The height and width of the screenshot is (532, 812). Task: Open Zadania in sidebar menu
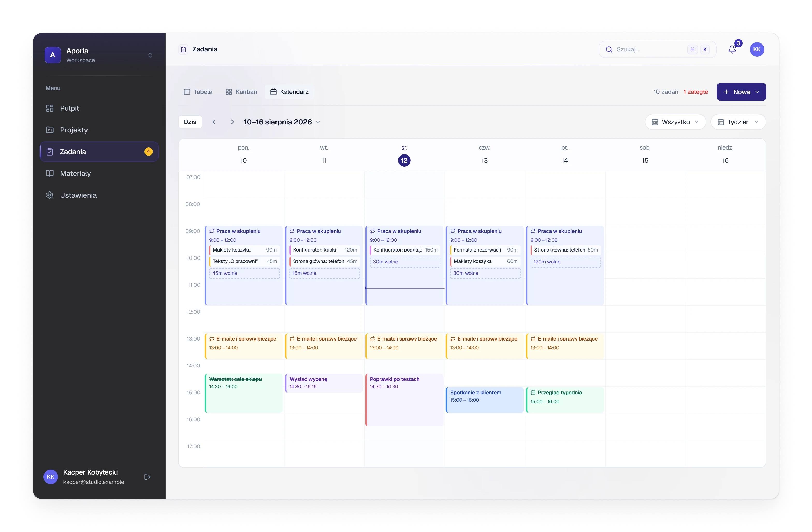[99, 151]
